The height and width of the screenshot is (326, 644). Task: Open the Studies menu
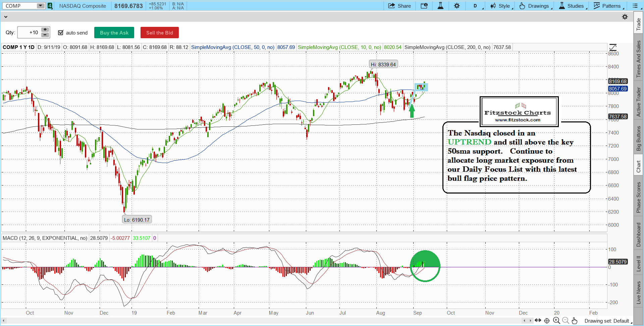573,6
